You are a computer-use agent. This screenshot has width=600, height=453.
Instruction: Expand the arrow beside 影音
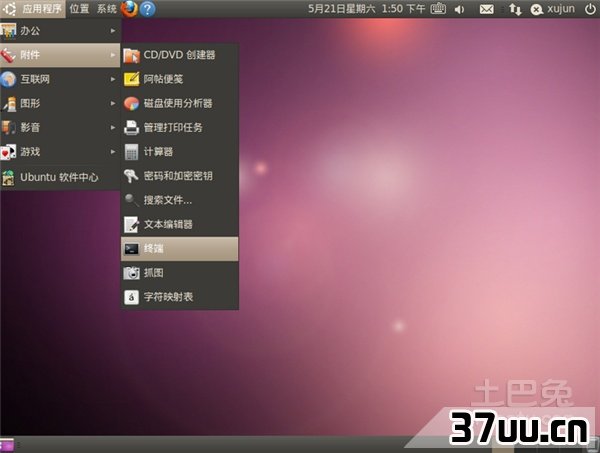113,127
